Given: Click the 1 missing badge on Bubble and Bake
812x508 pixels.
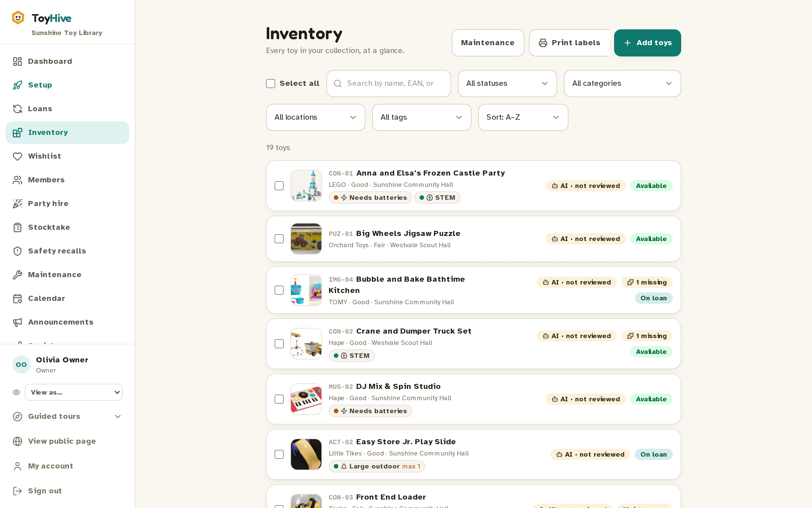Looking at the screenshot, I should tap(646, 282).
